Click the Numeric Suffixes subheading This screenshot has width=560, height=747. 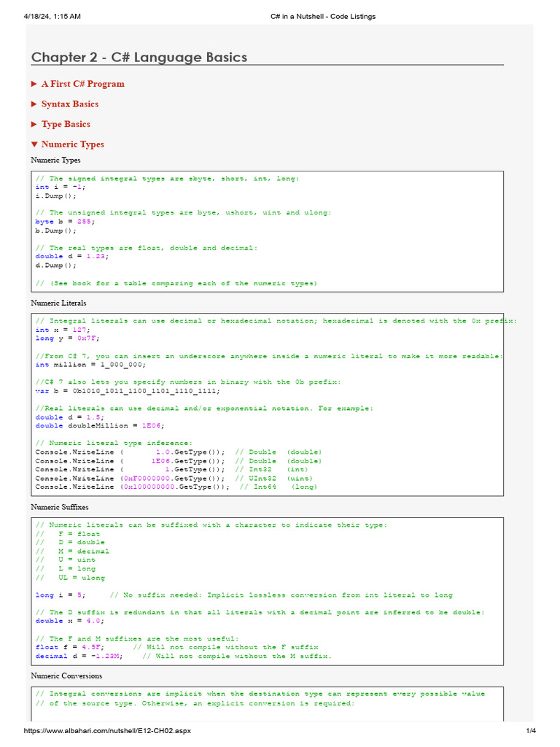(x=60, y=507)
